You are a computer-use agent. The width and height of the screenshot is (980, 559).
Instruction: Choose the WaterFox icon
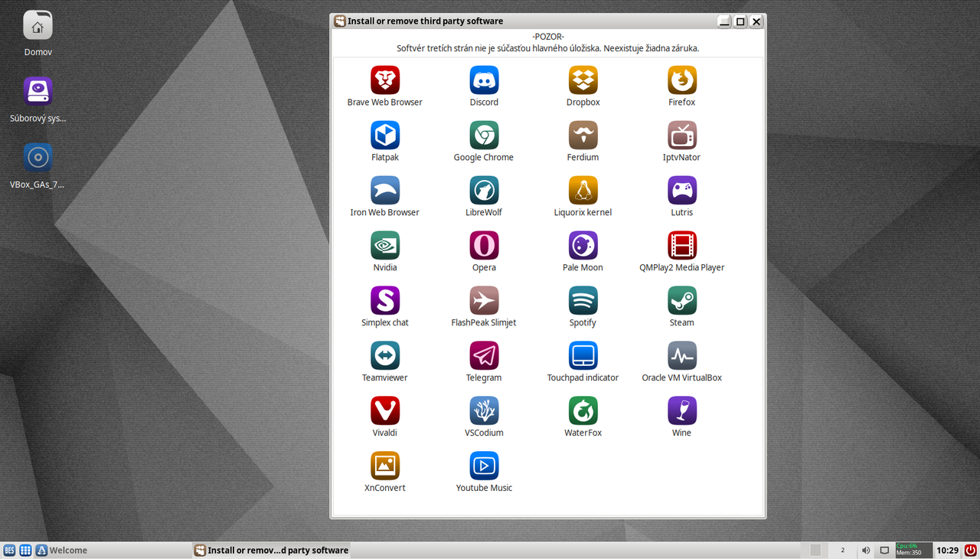[583, 410]
